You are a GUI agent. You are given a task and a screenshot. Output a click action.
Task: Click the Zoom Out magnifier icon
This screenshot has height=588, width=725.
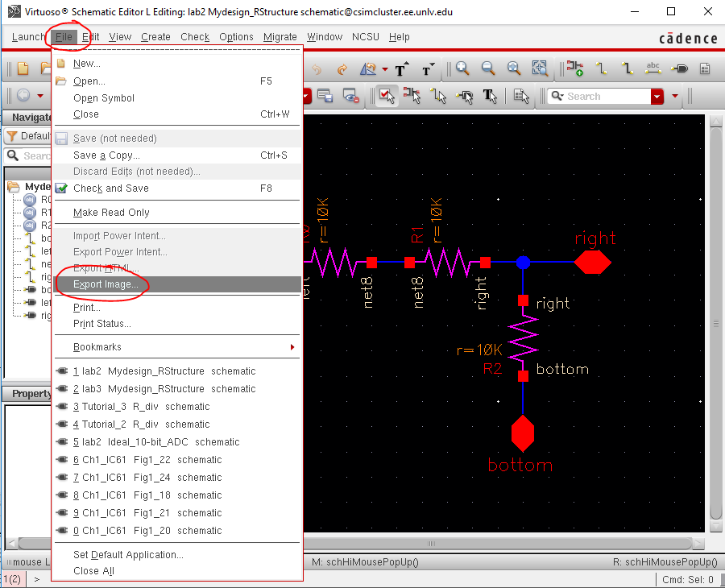(488, 68)
